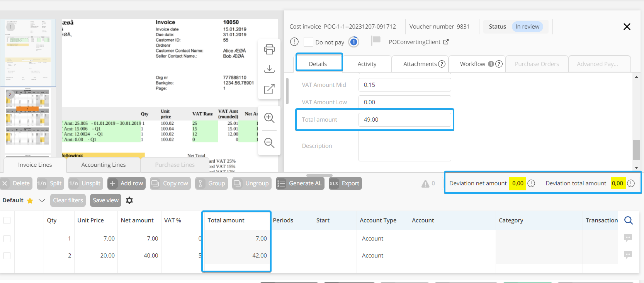Tick the checkbox for invoice line 1
The height and width of the screenshot is (283, 644).
click(7, 239)
